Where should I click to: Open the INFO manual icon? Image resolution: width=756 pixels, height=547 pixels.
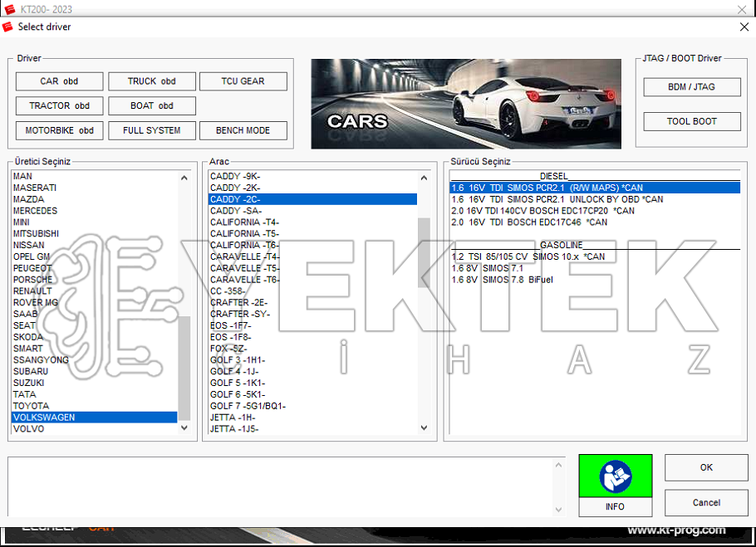click(616, 476)
